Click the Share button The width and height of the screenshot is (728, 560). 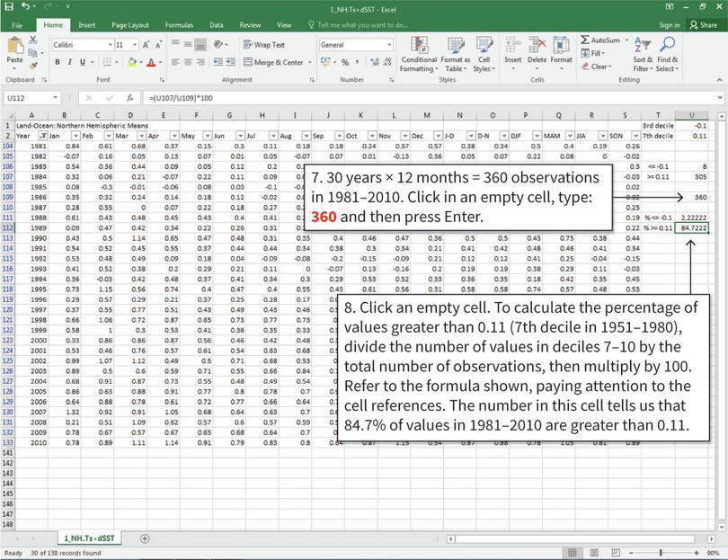click(x=703, y=25)
